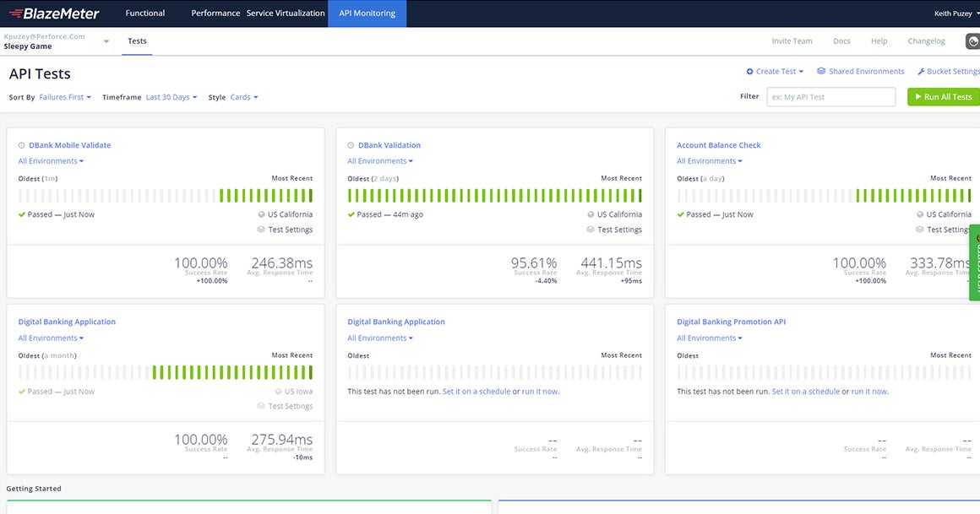Open Shared Environments
The height and width of the screenshot is (514, 980).
(x=861, y=71)
